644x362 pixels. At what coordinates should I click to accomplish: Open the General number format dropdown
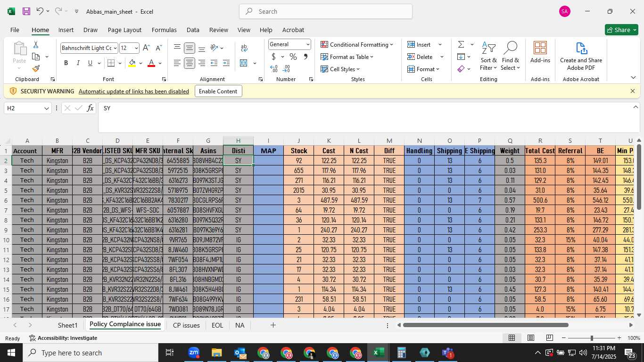coord(308,44)
